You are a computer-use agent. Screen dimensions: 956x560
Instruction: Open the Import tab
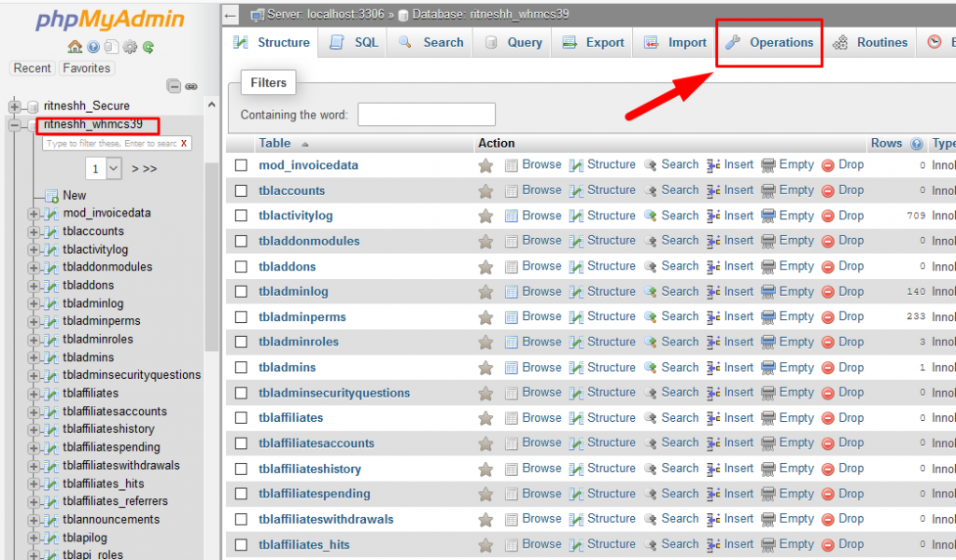tap(675, 43)
